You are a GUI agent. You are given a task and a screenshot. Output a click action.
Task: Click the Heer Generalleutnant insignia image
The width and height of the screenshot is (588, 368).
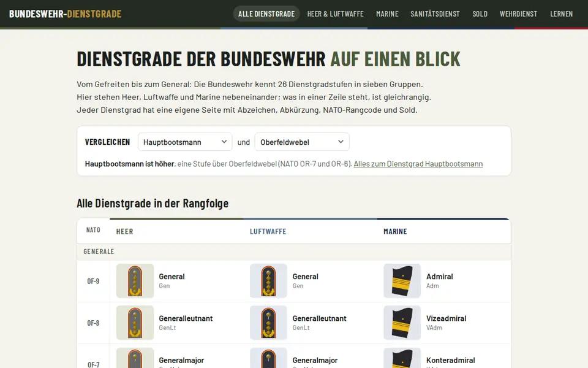click(135, 323)
